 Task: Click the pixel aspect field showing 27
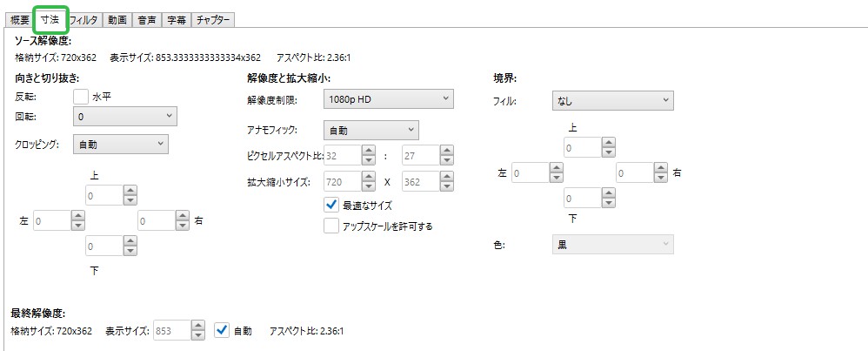click(x=421, y=156)
